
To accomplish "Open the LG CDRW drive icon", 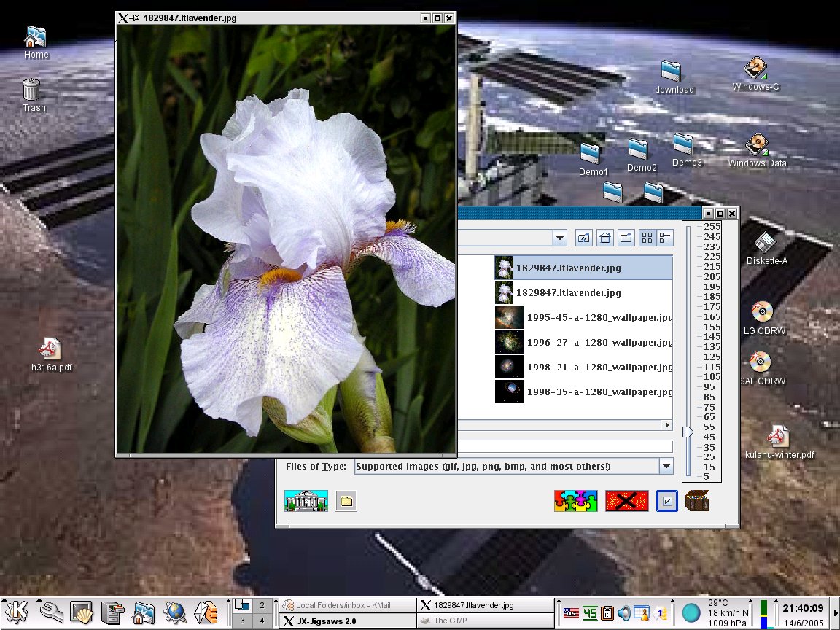I will [x=764, y=318].
